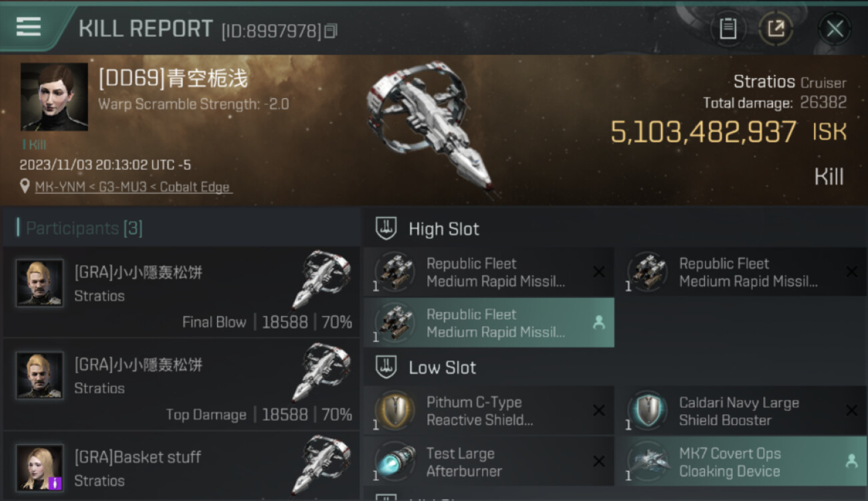Collapse the Low Slot section
Screen dimensions: 868x501
tap(385, 367)
